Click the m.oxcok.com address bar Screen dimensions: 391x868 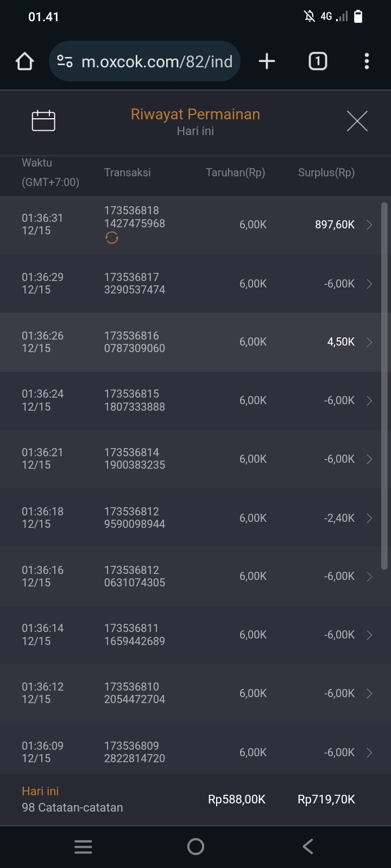click(156, 61)
